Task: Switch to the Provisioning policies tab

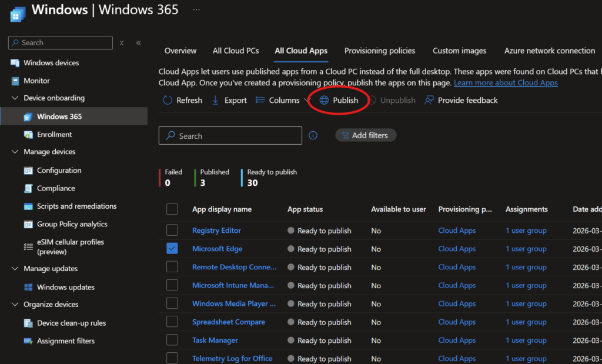Action: (x=379, y=51)
